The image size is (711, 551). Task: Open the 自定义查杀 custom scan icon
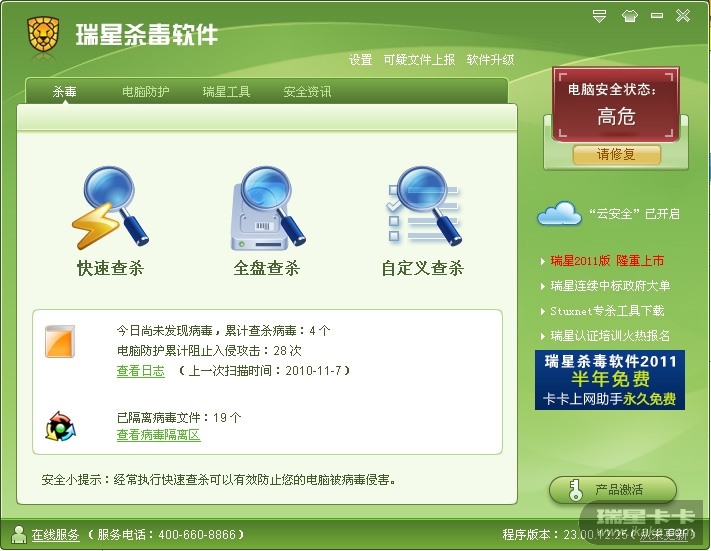point(423,206)
